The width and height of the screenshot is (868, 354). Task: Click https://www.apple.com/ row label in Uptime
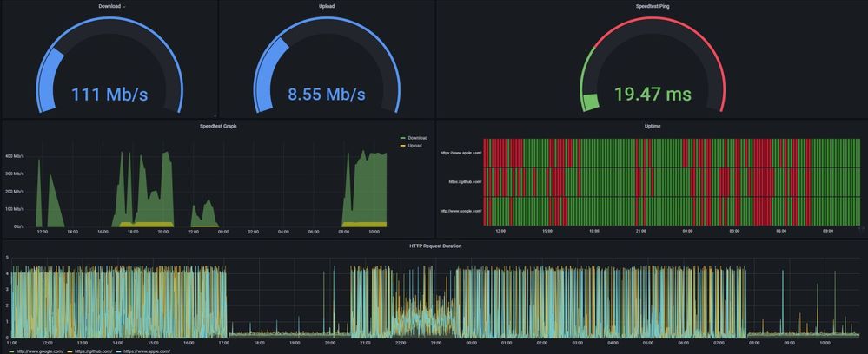pos(461,153)
